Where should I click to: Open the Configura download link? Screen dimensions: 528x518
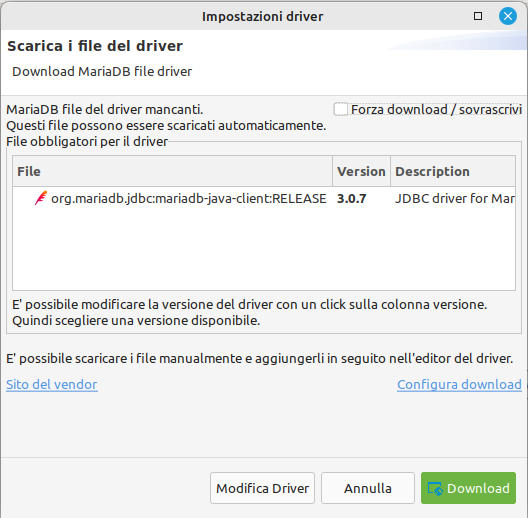pos(459,384)
